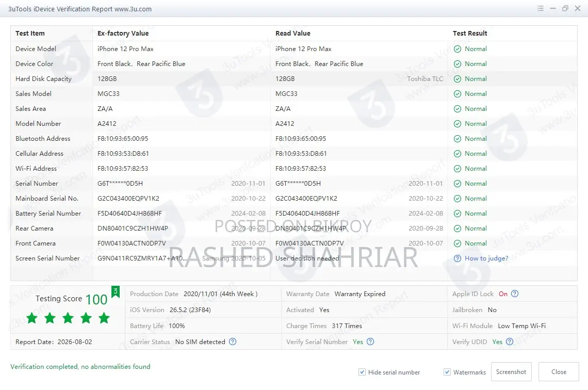Select ex-factory mainboard serial G2C043400EQPV1K2

[128, 199]
